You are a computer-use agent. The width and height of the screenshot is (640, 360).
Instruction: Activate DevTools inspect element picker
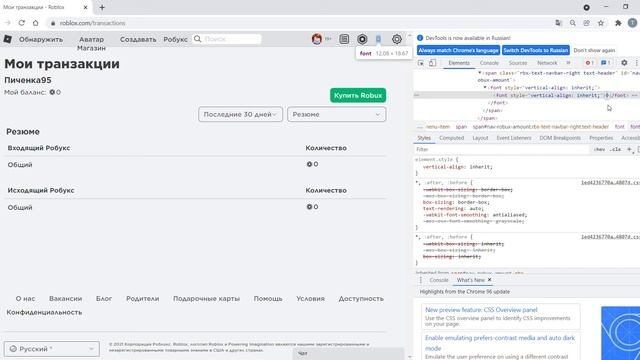click(421, 63)
